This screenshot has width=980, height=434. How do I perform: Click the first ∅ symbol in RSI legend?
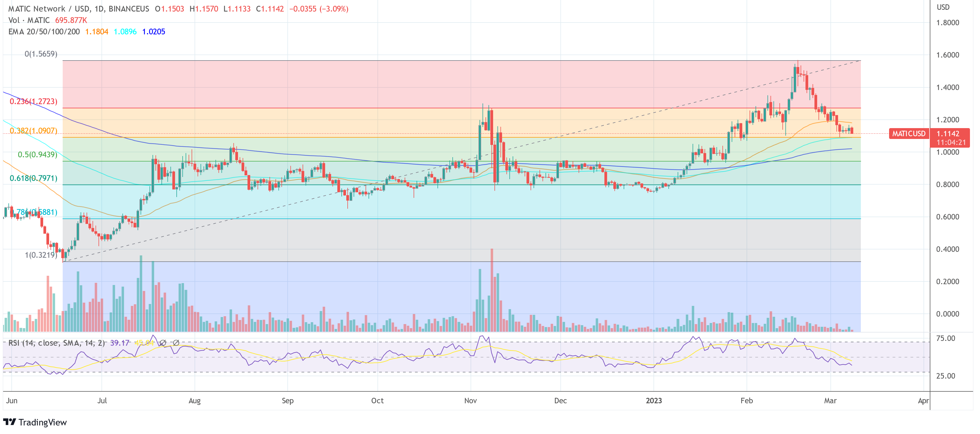pos(163,343)
